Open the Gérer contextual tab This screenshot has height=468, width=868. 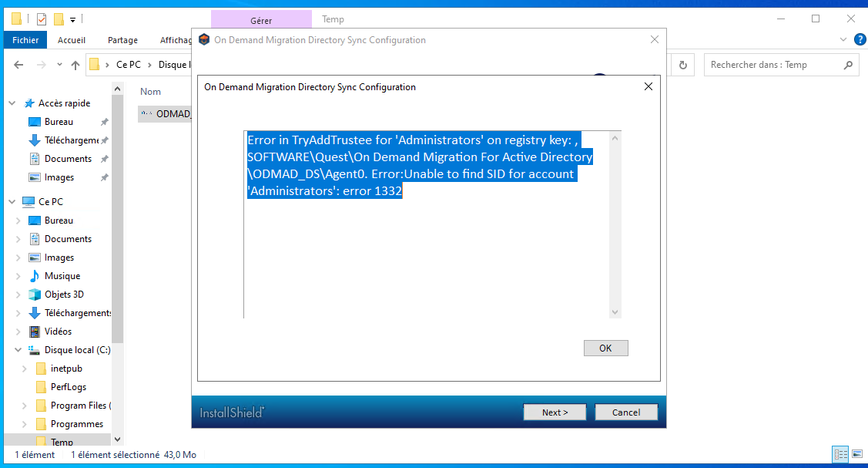[x=261, y=20]
